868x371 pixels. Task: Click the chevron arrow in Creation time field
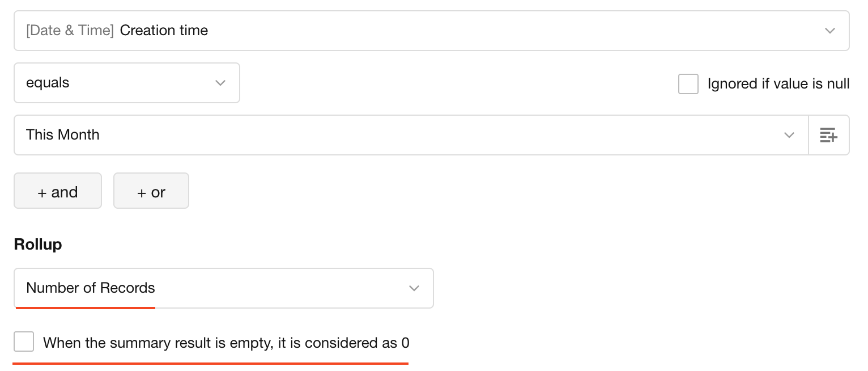click(x=829, y=31)
